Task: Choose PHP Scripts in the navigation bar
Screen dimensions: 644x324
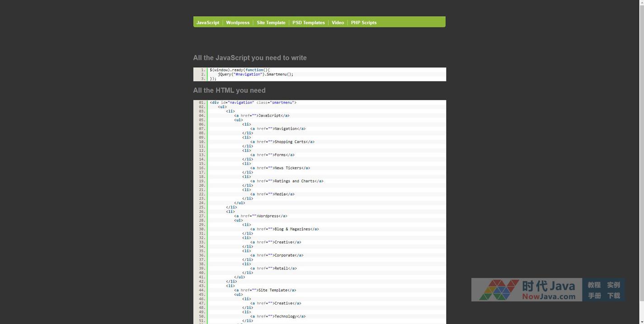Action: [x=363, y=23]
